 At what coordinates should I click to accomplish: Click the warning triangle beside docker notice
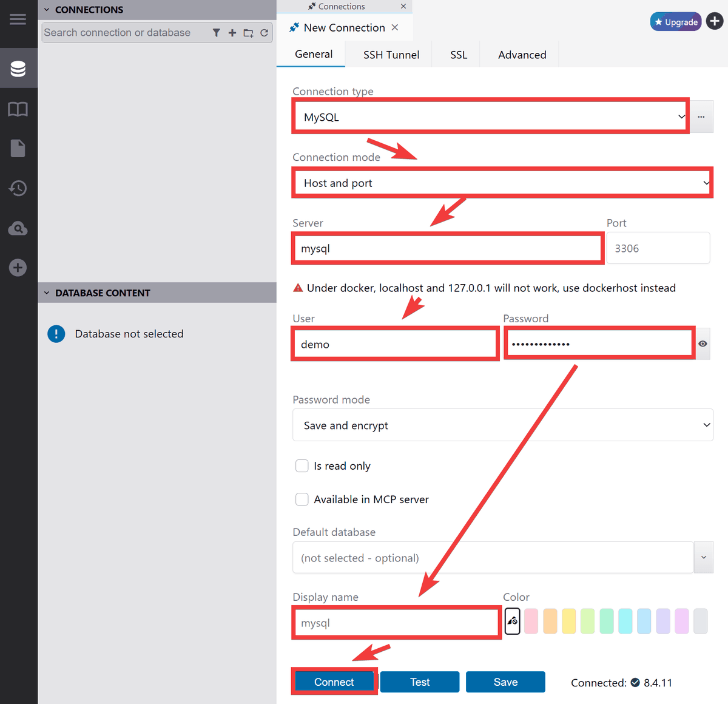pos(298,288)
